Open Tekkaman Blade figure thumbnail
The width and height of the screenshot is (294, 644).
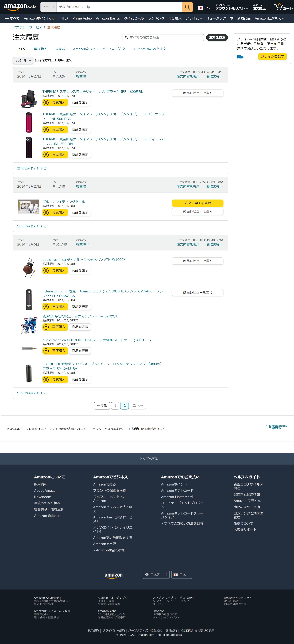[29, 325]
